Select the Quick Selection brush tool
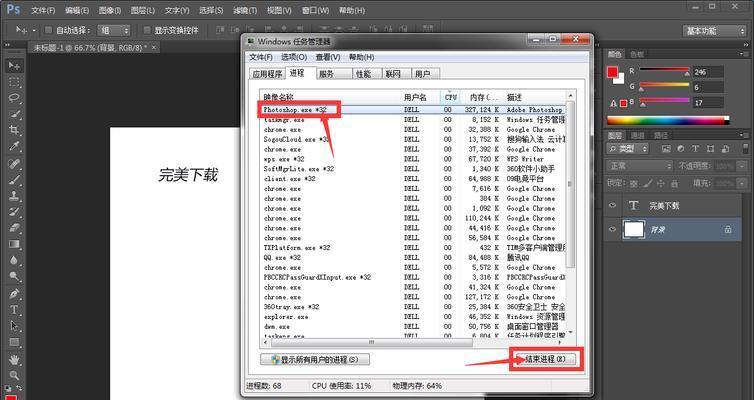This screenshot has width=754, height=400. [x=14, y=114]
